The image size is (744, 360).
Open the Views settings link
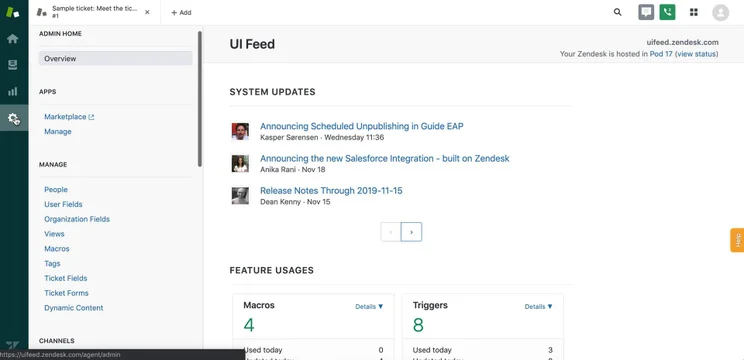[54, 233]
